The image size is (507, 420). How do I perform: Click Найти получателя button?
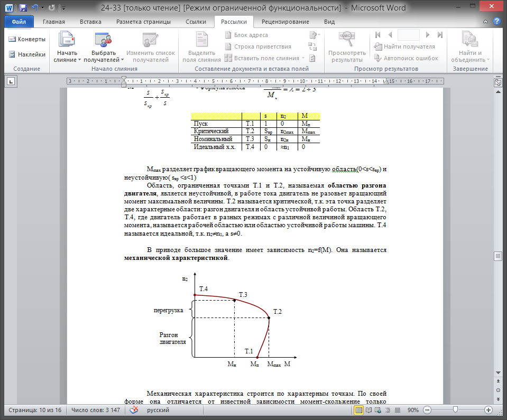404,46
